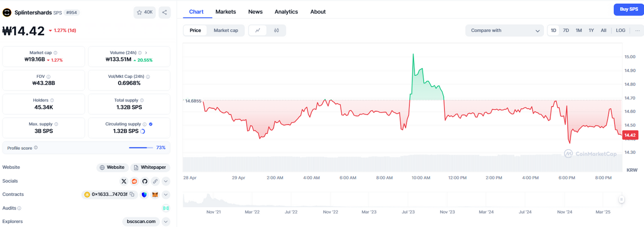Screen dimensions: 644x227
Task: Select the 1Y time range
Action: click(x=591, y=31)
